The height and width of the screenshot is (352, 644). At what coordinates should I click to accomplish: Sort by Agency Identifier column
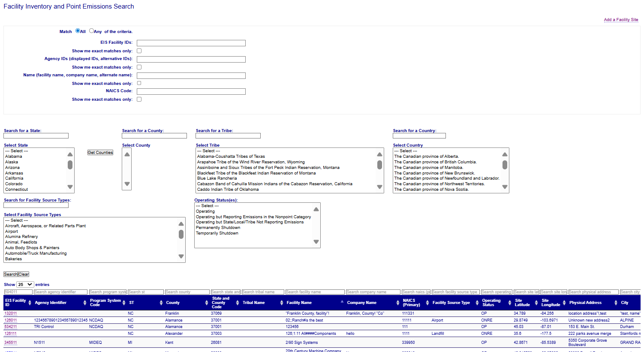[60, 303]
